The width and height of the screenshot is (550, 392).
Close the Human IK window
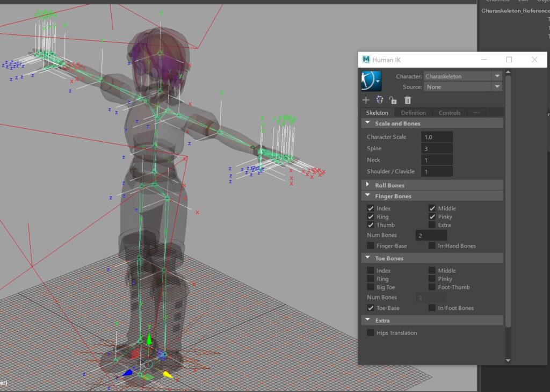coord(534,60)
